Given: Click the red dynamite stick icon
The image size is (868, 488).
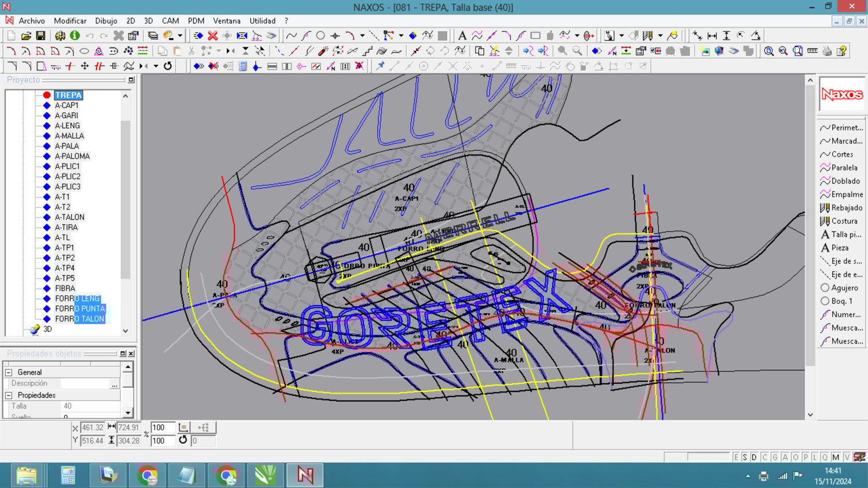Looking at the screenshot, I should coord(323,51).
